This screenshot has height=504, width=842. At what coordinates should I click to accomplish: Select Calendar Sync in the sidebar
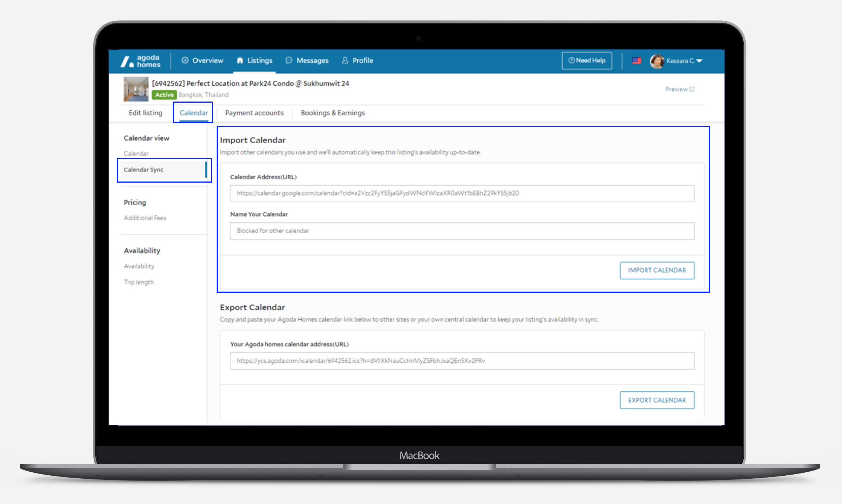click(x=144, y=170)
